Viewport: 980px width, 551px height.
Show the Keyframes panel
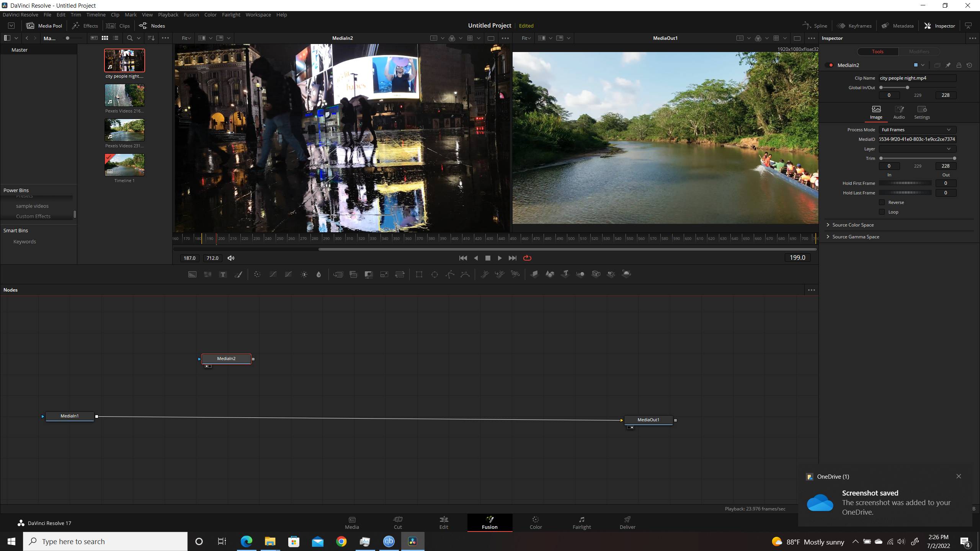(854, 26)
